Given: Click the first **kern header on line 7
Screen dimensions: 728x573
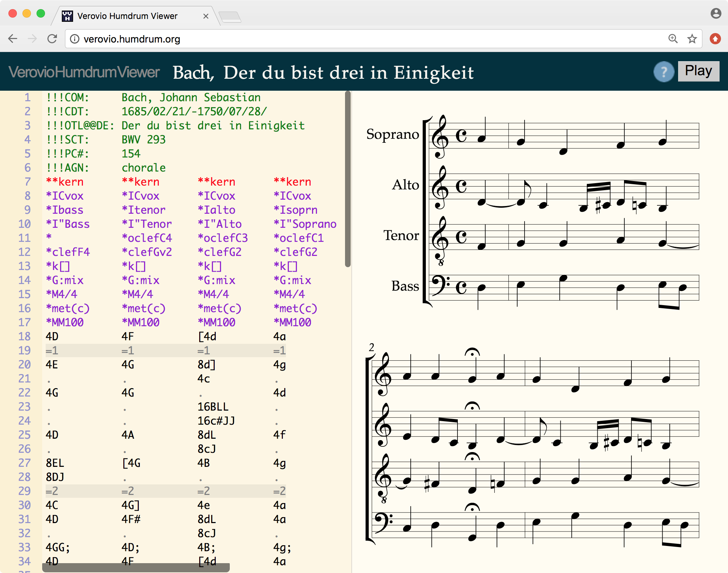Looking at the screenshot, I should (65, 182).
